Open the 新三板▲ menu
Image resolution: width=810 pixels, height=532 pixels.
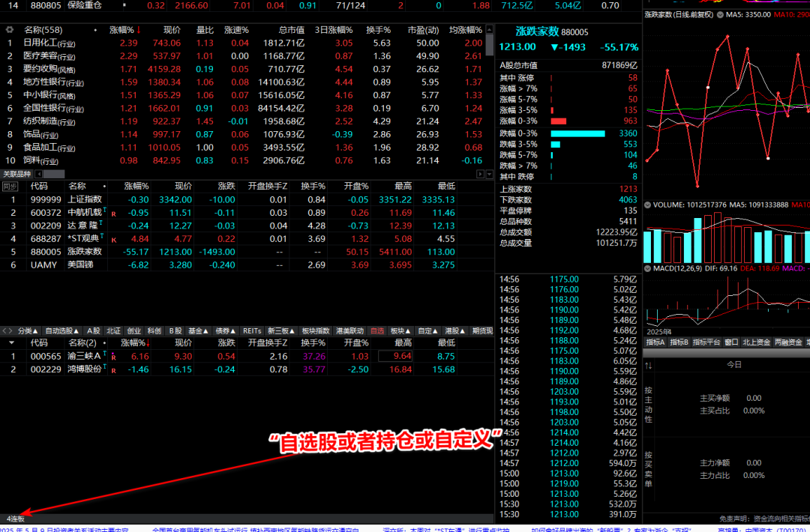coord(281,330)
